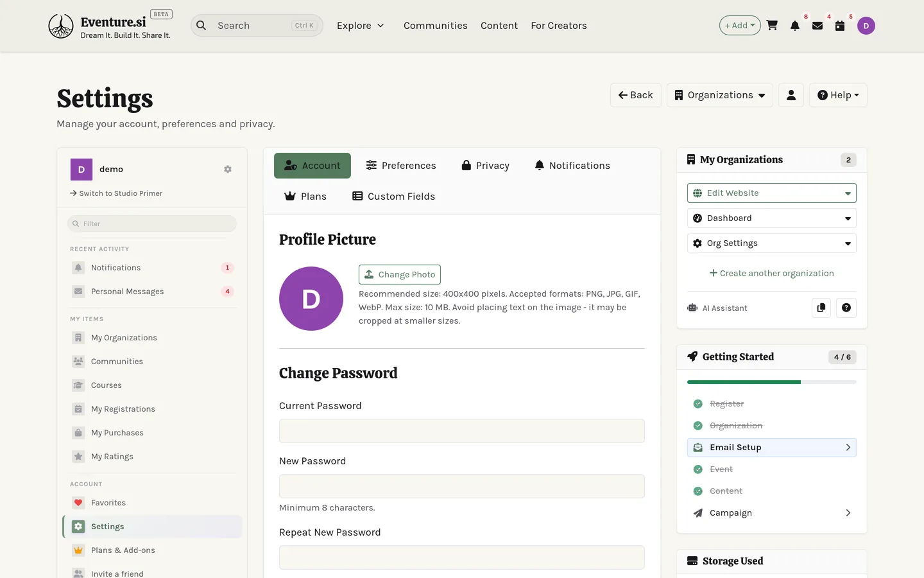Click the completed Event step
This screenshot has height=578, width=924.
(x=772, y=469)
